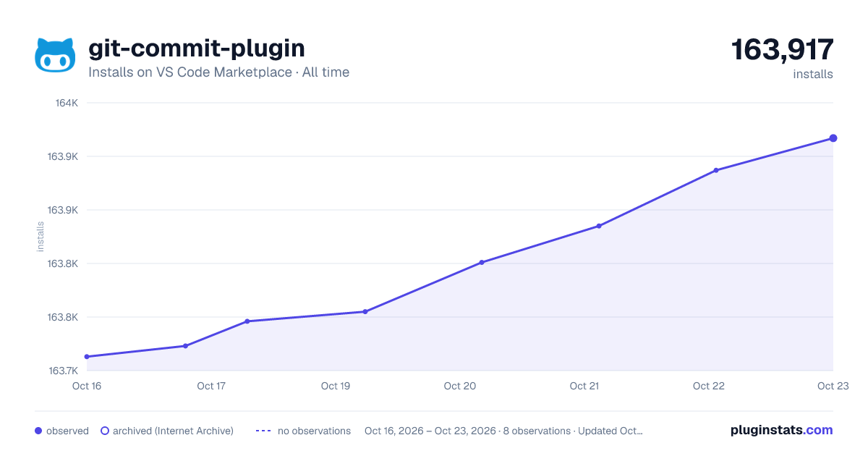868x456 pixels.
Task: Click the "installs" label under 163,917
Action: 813,74
